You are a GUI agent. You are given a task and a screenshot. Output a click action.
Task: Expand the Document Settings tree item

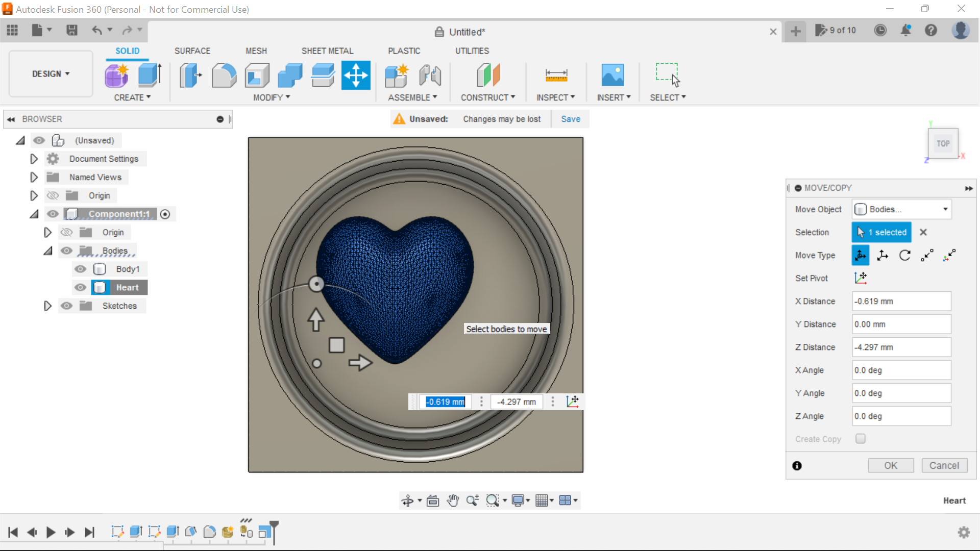click(34, 159)
